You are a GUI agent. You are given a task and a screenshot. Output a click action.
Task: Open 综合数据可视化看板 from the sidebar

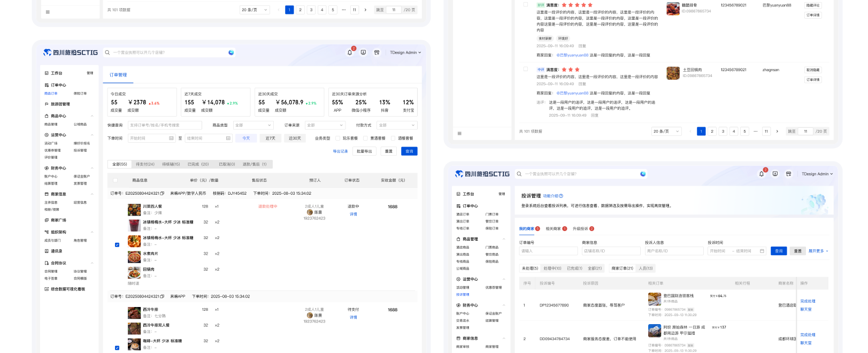(x=67, y=289)
